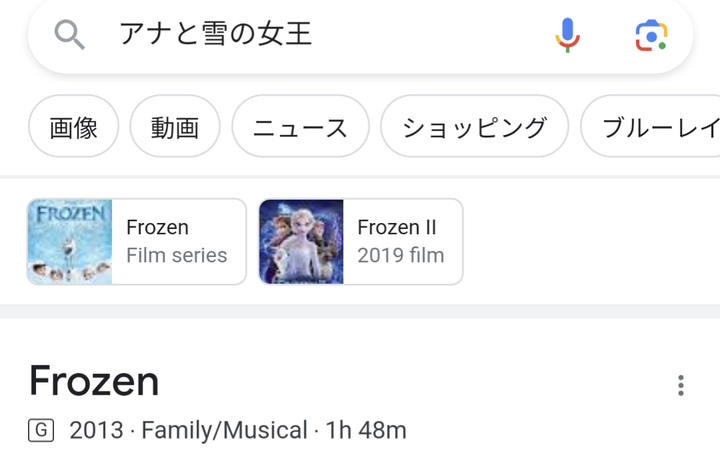Switch to the 動画 filter chip
Image resolution: width=720 pixels, height=460 pixels.
pos(175,127)
